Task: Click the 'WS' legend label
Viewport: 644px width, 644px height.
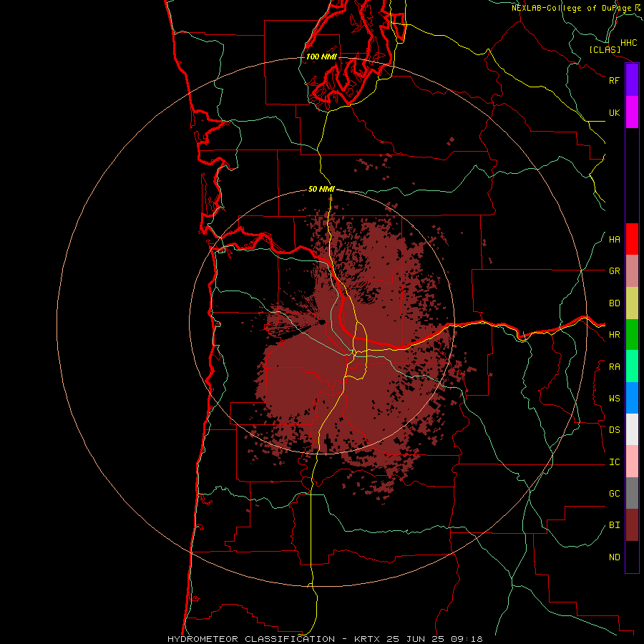Action: coord(615,399)
